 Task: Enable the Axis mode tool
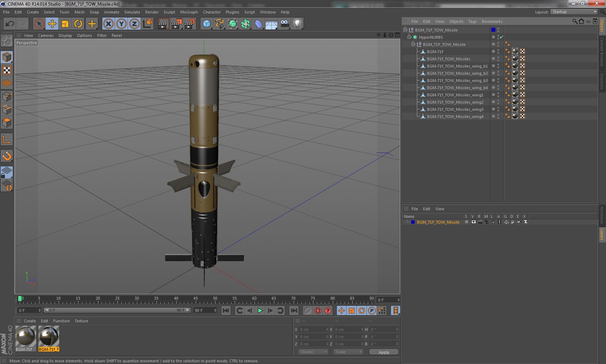pos(7,140)
